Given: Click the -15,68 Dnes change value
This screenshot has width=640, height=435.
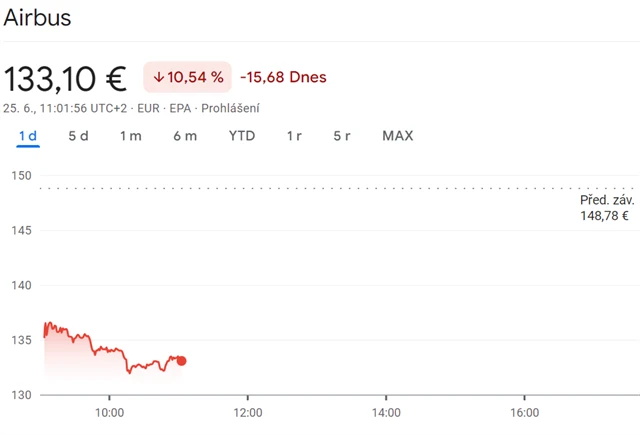Looking at the screenshot, I should 283,77.
